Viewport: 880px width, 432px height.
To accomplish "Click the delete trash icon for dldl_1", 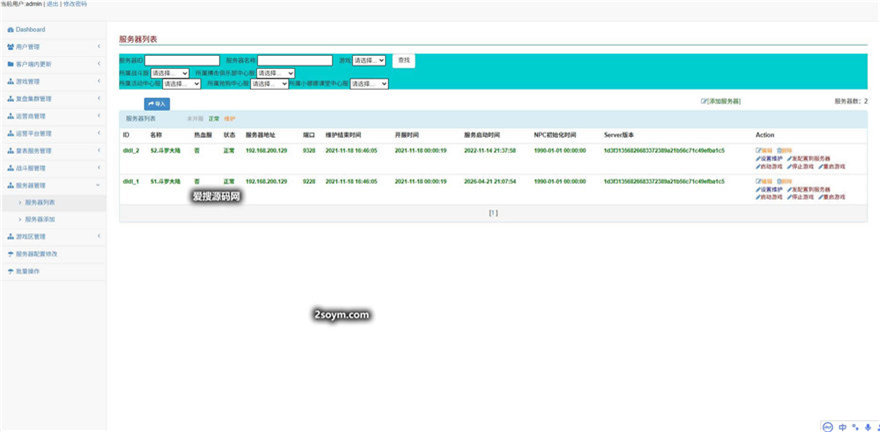I will (x=780, y=181).
